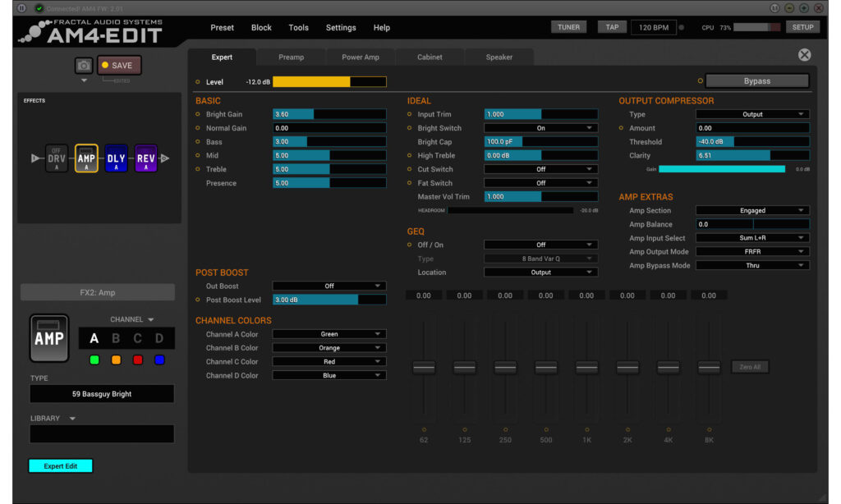Image resolution: width=841 pixels, height=504 pixels.
Task: Switch to the Preamp tab
Action: pyautogui.click(x=292, y=57)
